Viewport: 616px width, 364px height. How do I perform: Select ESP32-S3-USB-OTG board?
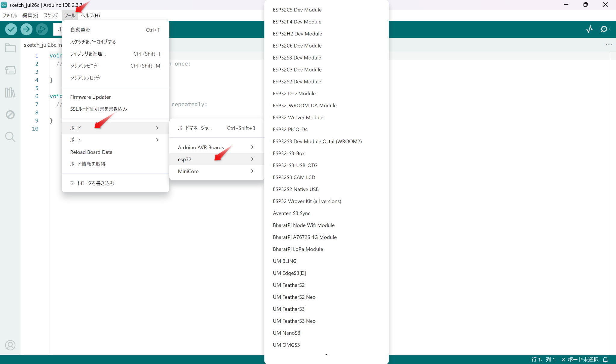(x=327, y=165)
